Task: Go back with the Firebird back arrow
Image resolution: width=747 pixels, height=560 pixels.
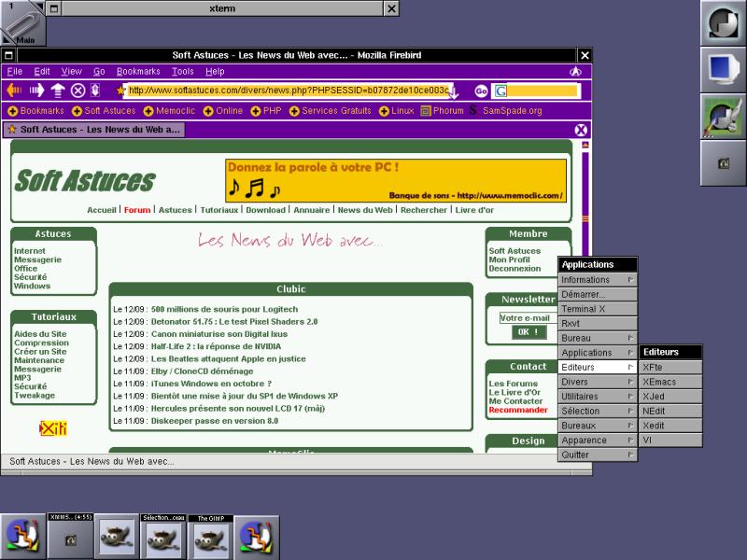Action: (14, 90)
